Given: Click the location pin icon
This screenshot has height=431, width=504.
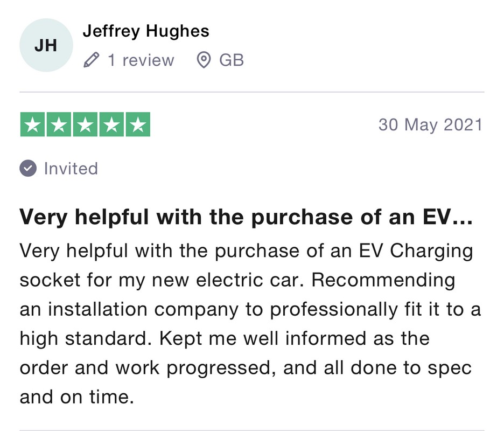Looking at the screenshot, I should tap(203, 60).
